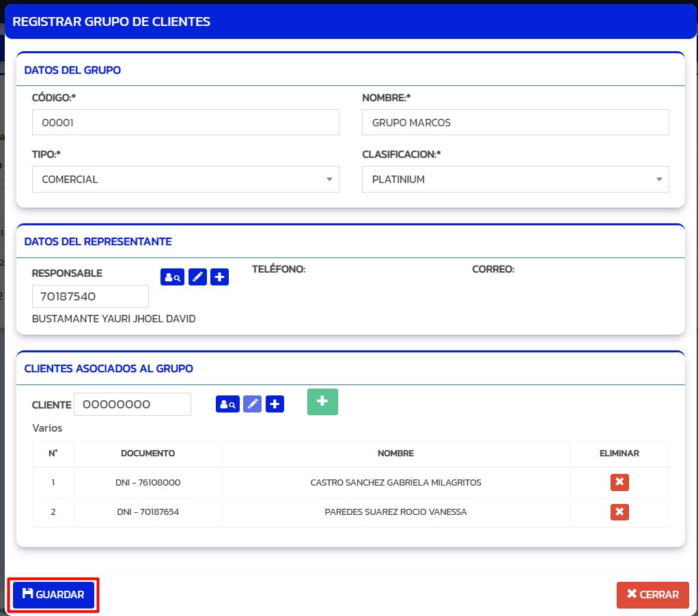Add client to group with green plus
Viewport: 698px width, 616px height.
pyautogui.click(x=322, y=402)
